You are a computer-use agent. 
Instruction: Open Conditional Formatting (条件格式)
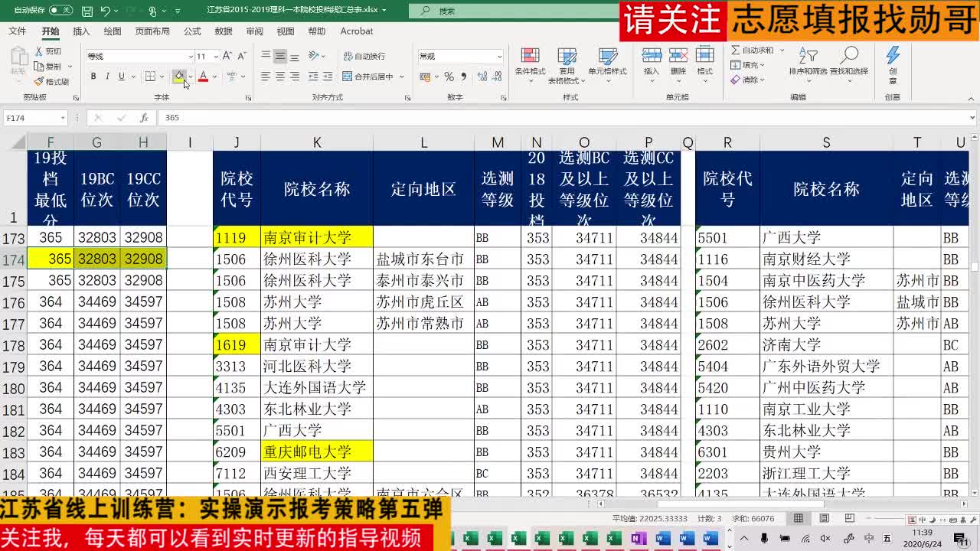[530, 64]
